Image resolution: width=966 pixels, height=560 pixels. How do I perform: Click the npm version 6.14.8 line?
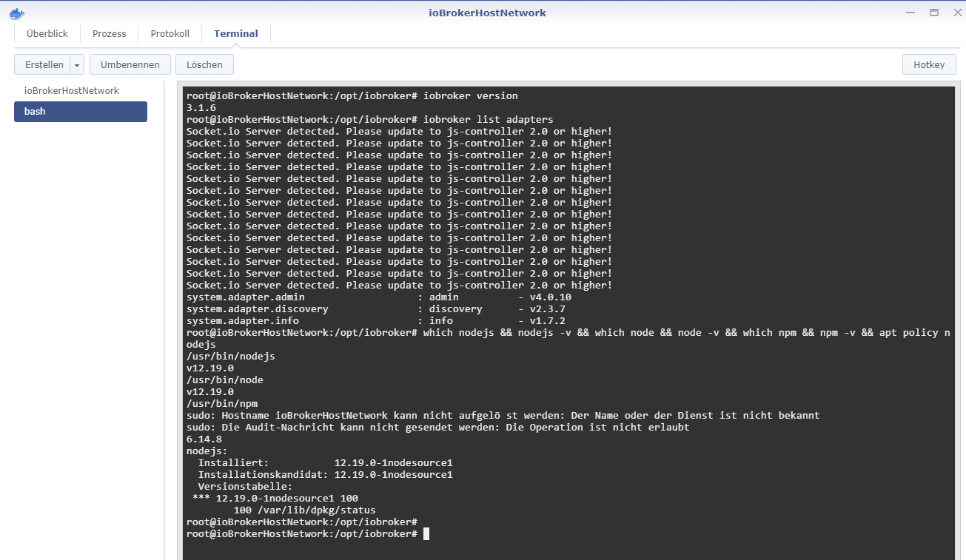click(x=204, y=439)
